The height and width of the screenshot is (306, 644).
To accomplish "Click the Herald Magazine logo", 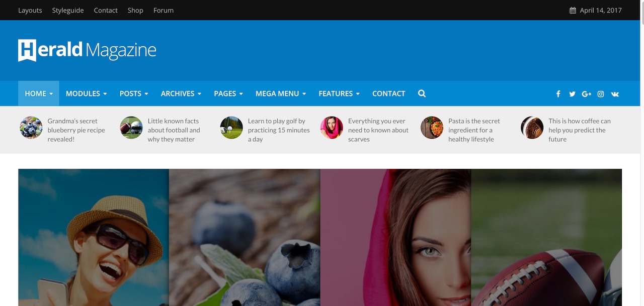I will click(x=87, y=50).
